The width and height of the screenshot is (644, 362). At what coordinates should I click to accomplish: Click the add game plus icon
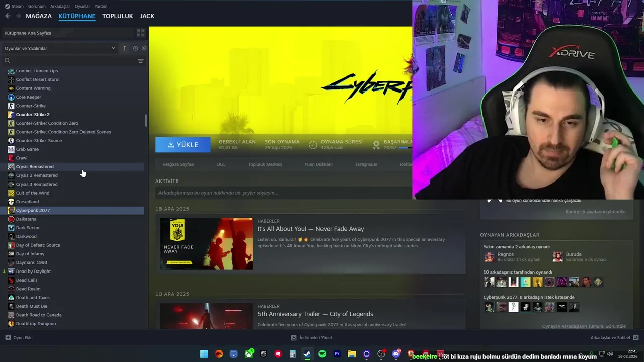tap(8, 338)
